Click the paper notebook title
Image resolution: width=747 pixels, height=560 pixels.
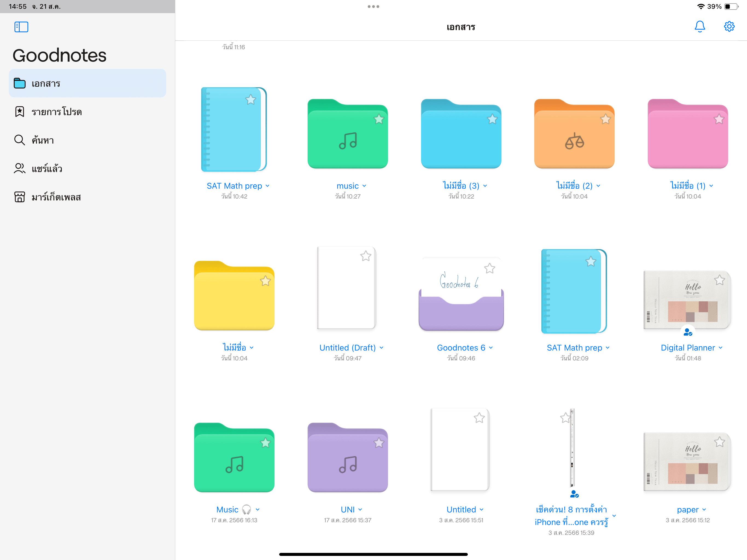click(687, 509)
